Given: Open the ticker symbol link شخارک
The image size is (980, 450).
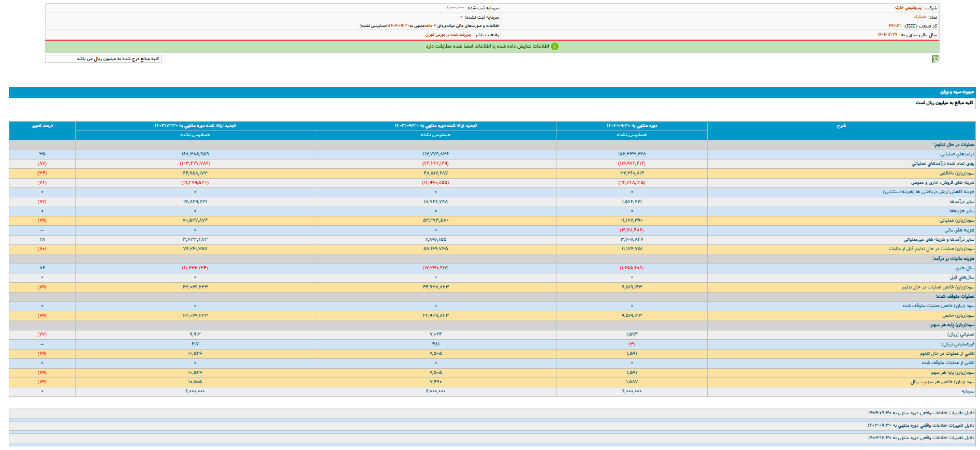Looking at the screenshot, I should click(x=919, y=17).
